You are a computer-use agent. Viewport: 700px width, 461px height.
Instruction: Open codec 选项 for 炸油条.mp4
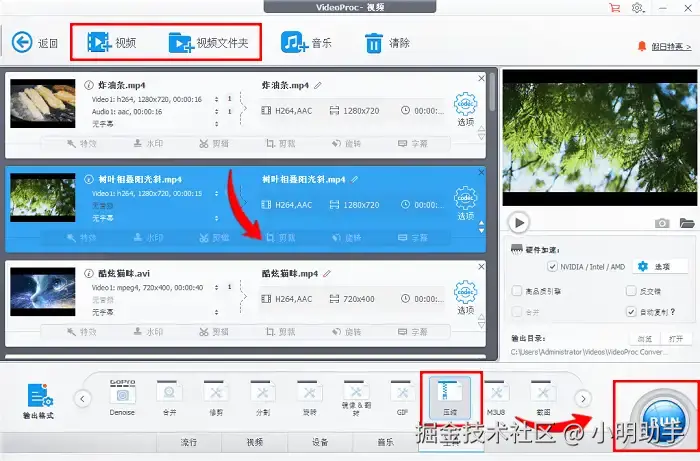(466, 109)
